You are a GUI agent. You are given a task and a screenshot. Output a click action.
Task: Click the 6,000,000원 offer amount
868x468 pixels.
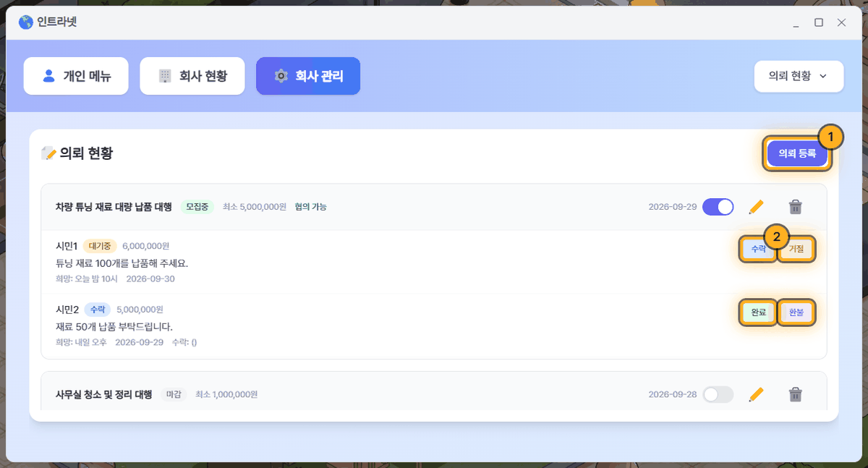pos(146,246)
